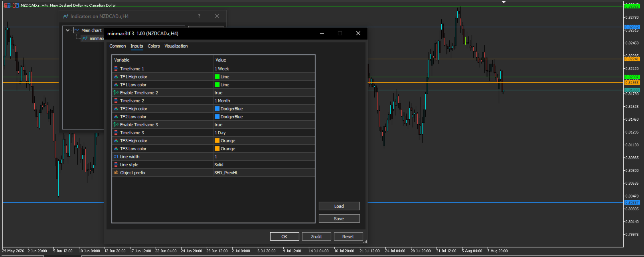Click the Timeframe 1 row icon

116,69
